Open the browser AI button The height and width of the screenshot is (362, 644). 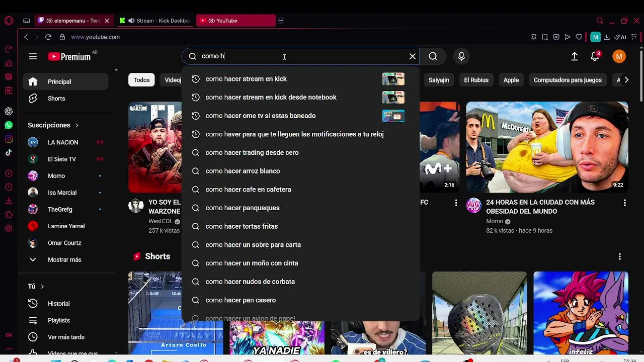point(621,37)
